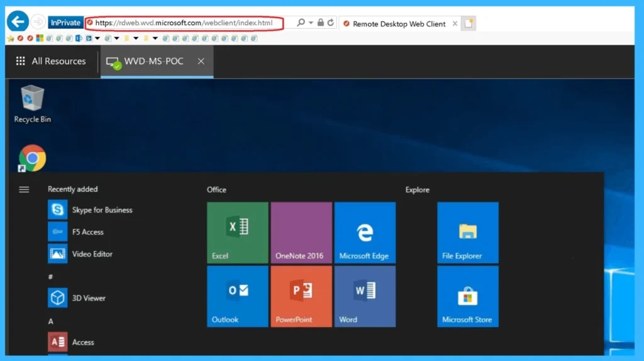
Task: Select the Remote Desktop Web Client tab
Action: pos(399,24)
